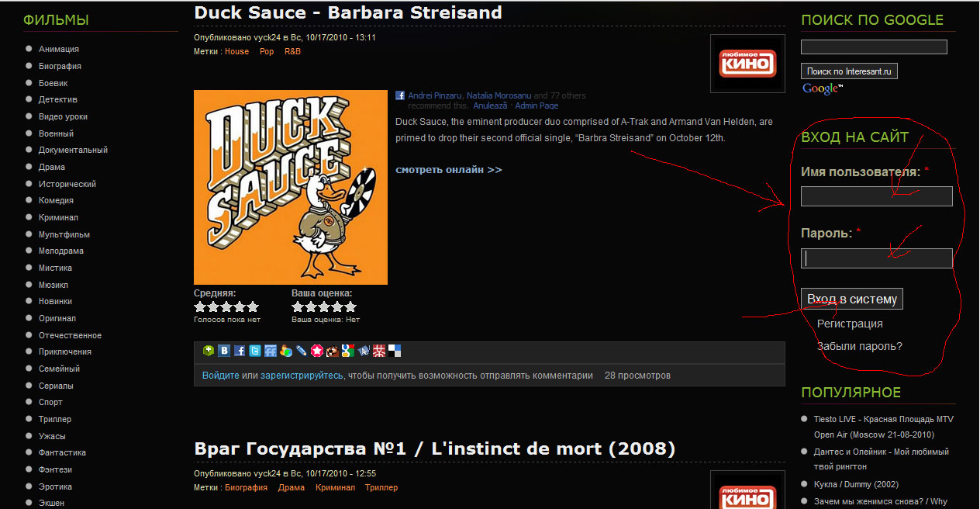Share post via VKontakte icon
Viewport: 980px width, 509px height.
[224, 351]
